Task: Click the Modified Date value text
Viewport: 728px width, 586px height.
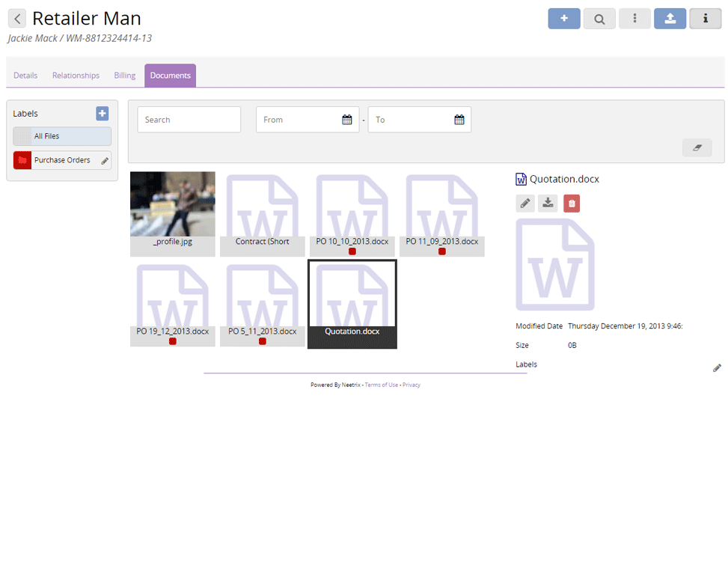Action: click(625, 326)
